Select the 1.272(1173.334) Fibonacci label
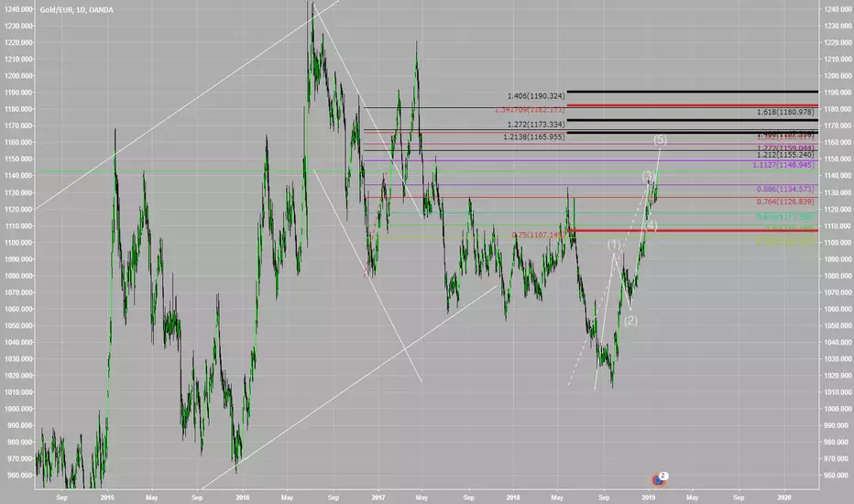The image size is (854, 504). [x=536, y=125]
